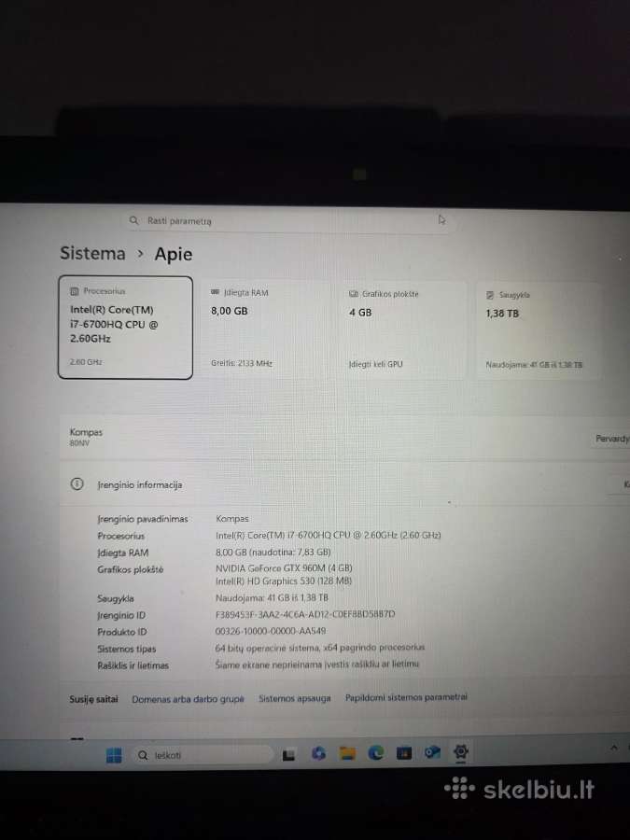Select the Įdiegta RAM card

click(x=265, y=329)
